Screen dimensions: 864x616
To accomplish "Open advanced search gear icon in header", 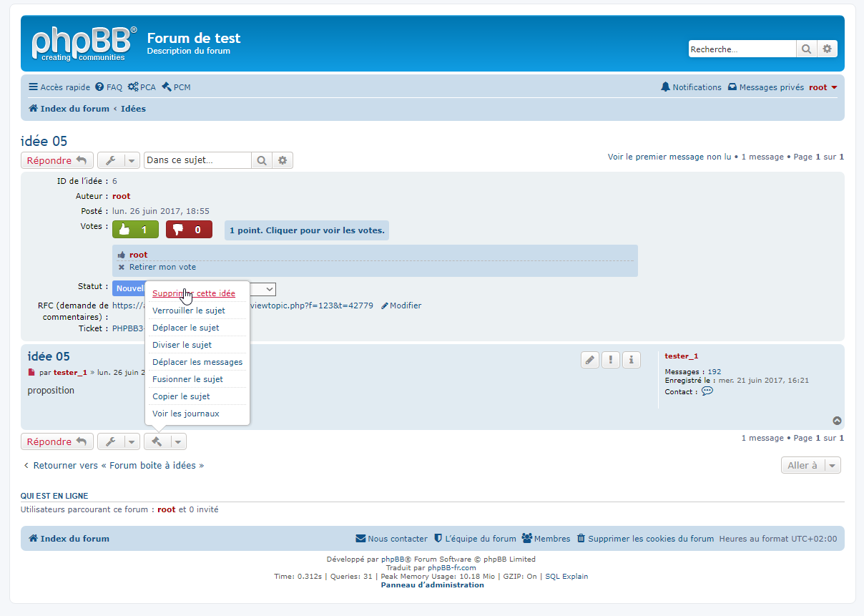I will (x=827, y=49).
